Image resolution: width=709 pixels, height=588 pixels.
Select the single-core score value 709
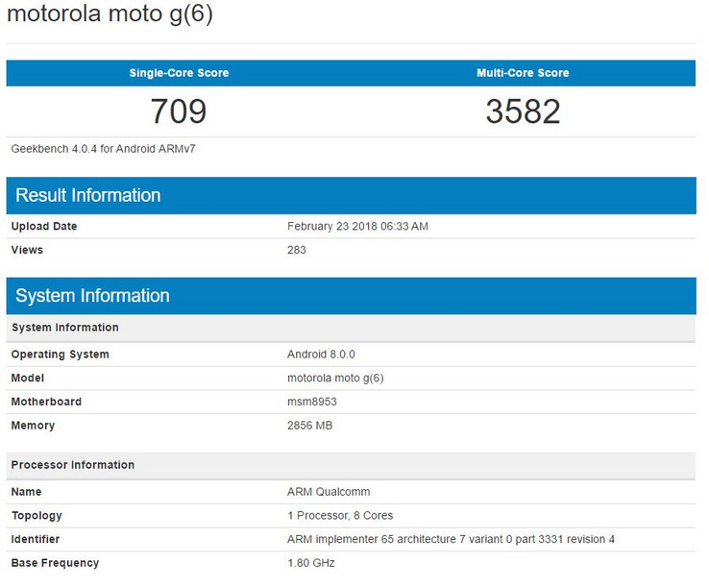click(x=179, y=111)
